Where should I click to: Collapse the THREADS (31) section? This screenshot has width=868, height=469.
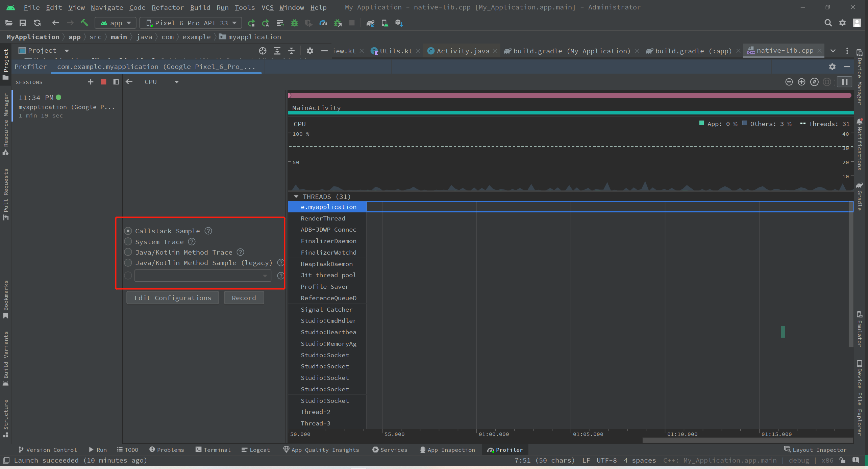coord(296,197)
